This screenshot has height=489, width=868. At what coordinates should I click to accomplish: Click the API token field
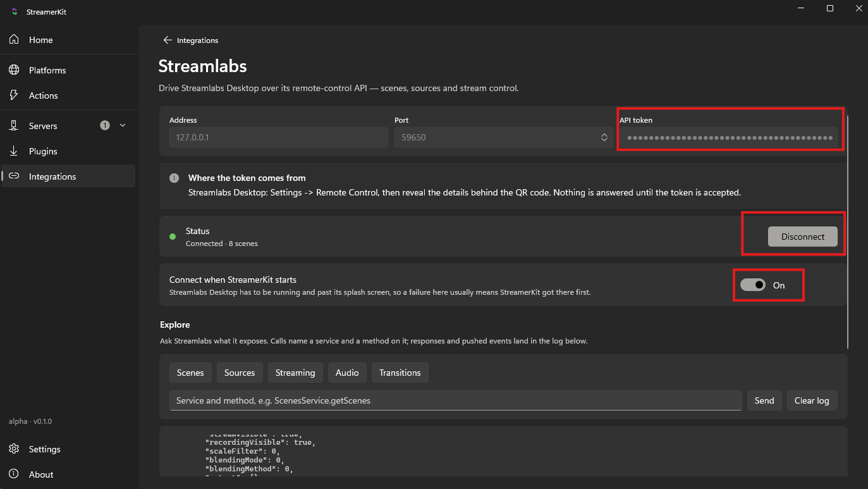tap(728, 137)
